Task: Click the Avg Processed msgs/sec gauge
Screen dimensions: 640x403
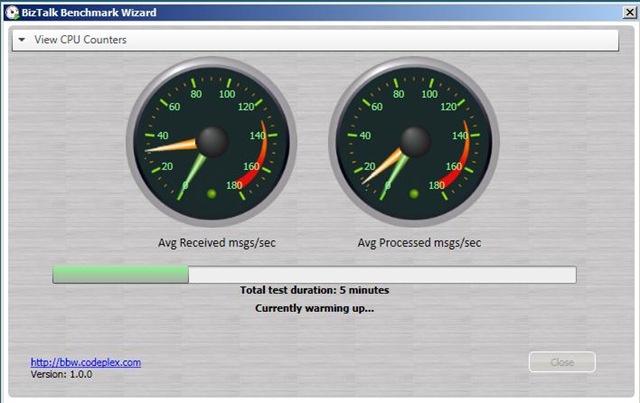Action: pos(414,142)
